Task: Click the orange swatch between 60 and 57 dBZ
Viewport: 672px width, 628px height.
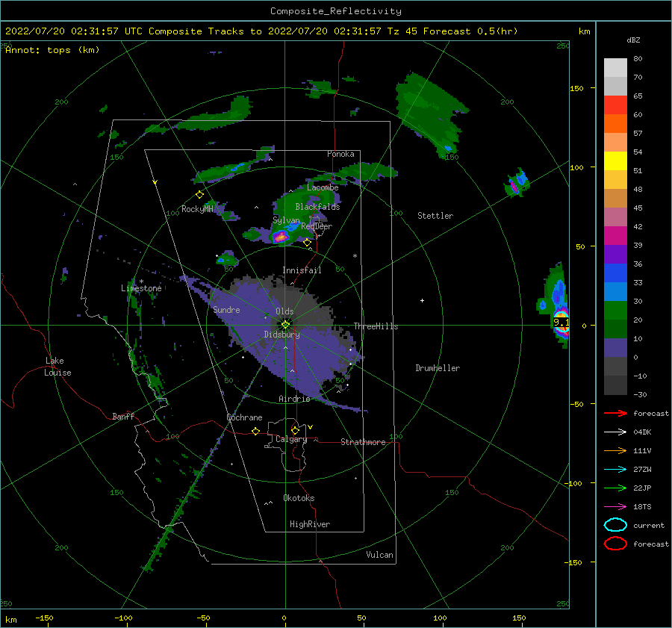Action: (x=615, y=124)
